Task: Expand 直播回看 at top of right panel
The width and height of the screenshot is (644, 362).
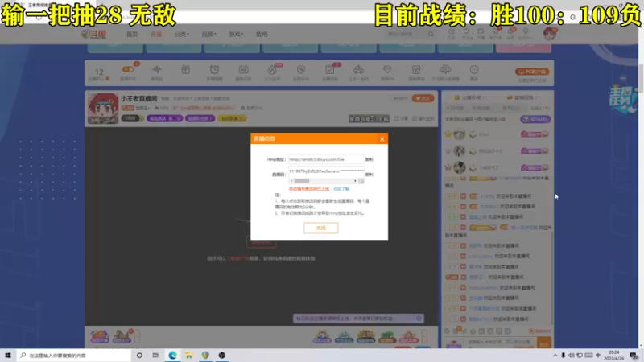Action: click(522, 97)
